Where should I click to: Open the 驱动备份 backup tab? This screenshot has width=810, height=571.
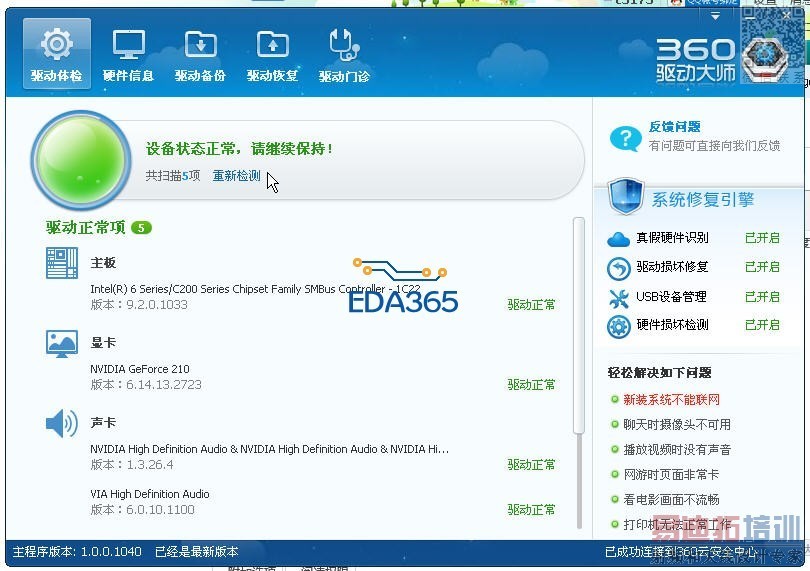tap(200, 55)
